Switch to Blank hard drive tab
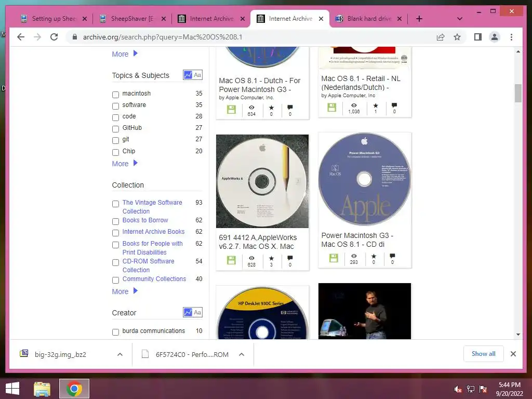Screen dimensions: 532x399 click(x=369, y=19)
